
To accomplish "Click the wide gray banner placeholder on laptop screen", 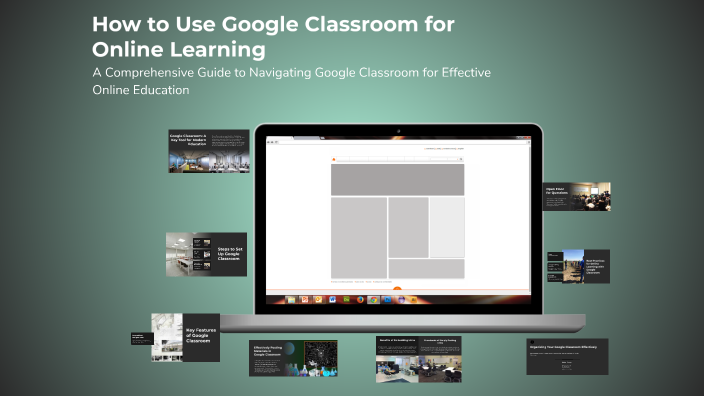I will tap(397, 180).
